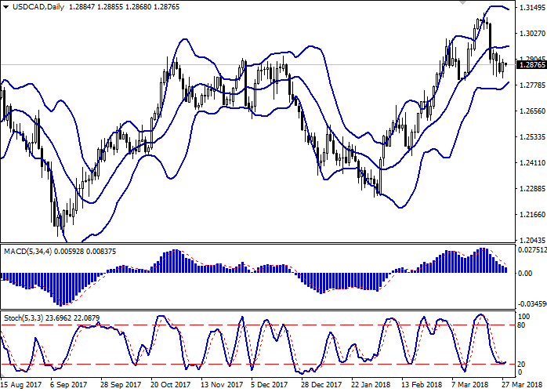This screenshot has width=547, height=392.
Task: Click the 1.24110 price axis label
Action: 532,163
